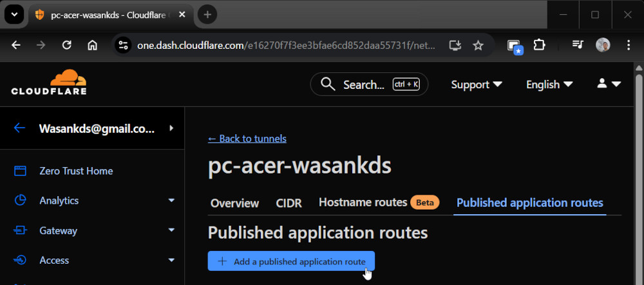Expand the Analytics sidebar section
644x285 pixels.
(171, 201)
